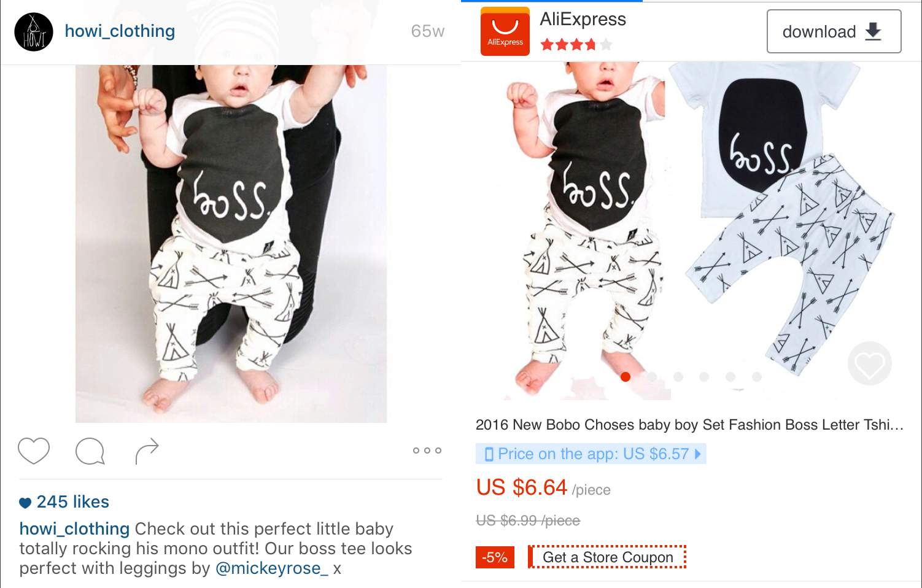Click the download button

click(x=834, y=31)
